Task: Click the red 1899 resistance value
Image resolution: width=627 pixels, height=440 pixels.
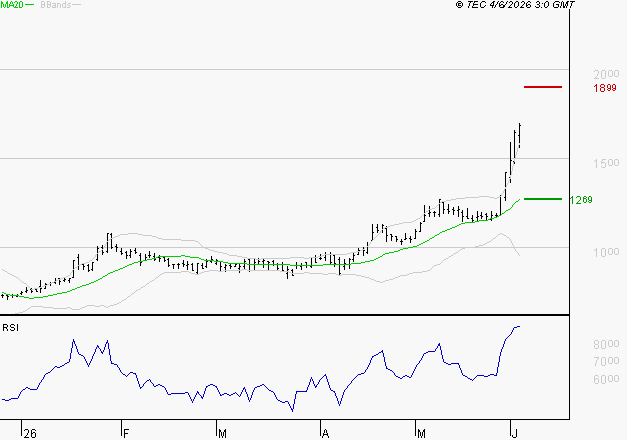Action: (605, 88)
